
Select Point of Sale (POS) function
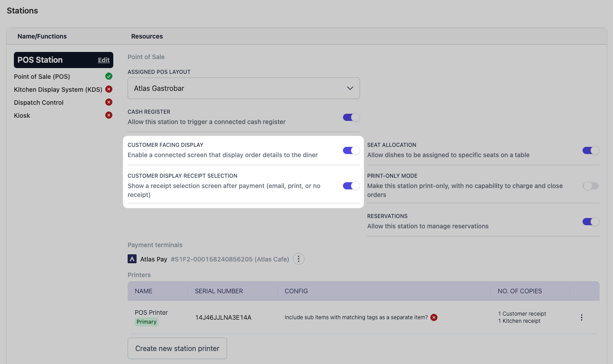point(42,77)
